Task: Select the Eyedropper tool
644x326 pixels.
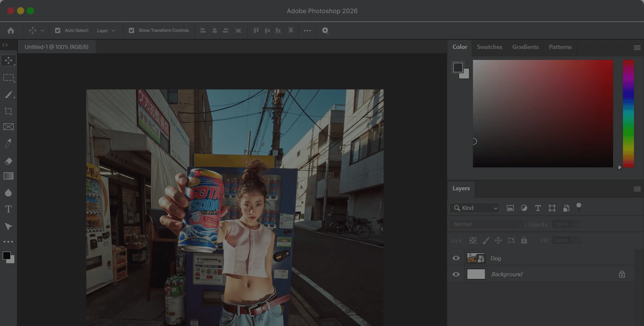Action: click(x=8, y=143)
